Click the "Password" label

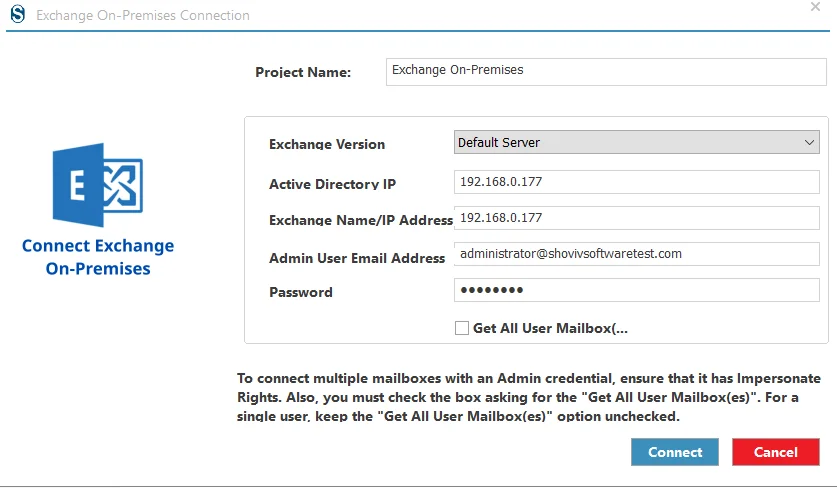pos(301,293)
